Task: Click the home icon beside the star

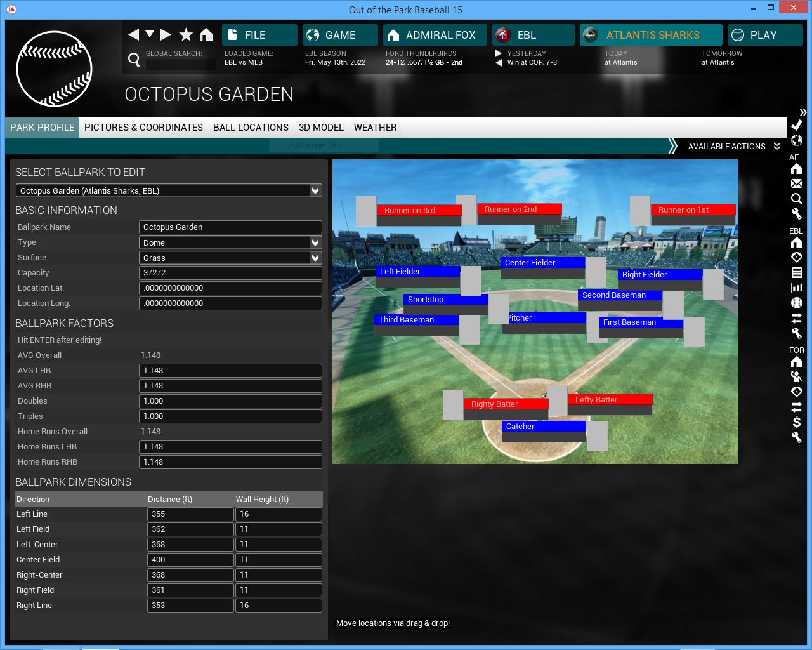Action: click(206, 35)
